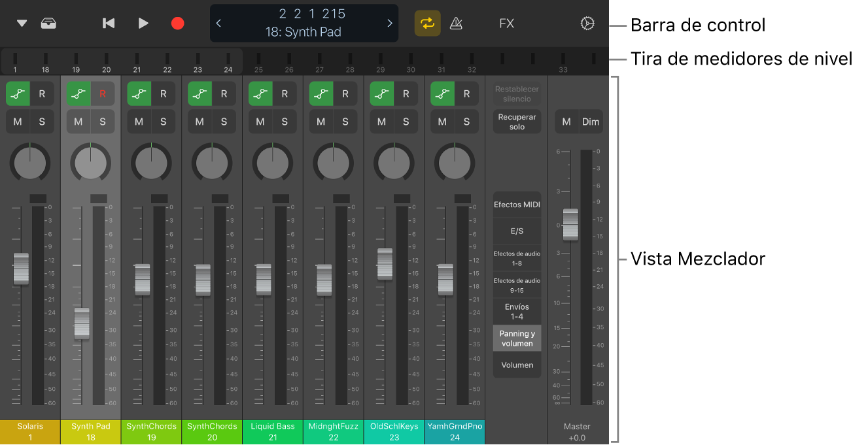
Task: Open the settings gear icon
Action: (x=587, y=24)
